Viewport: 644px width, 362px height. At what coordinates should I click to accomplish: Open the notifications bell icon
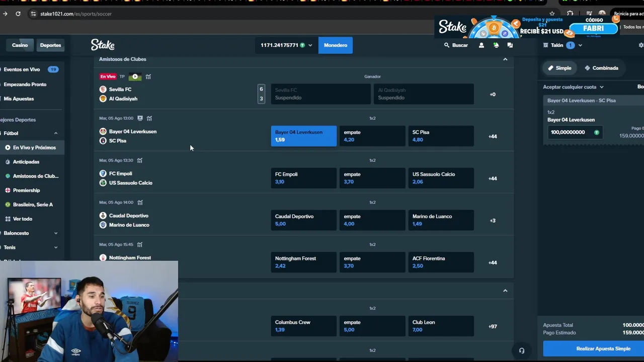pyautogui.click(x=496, y=45)
